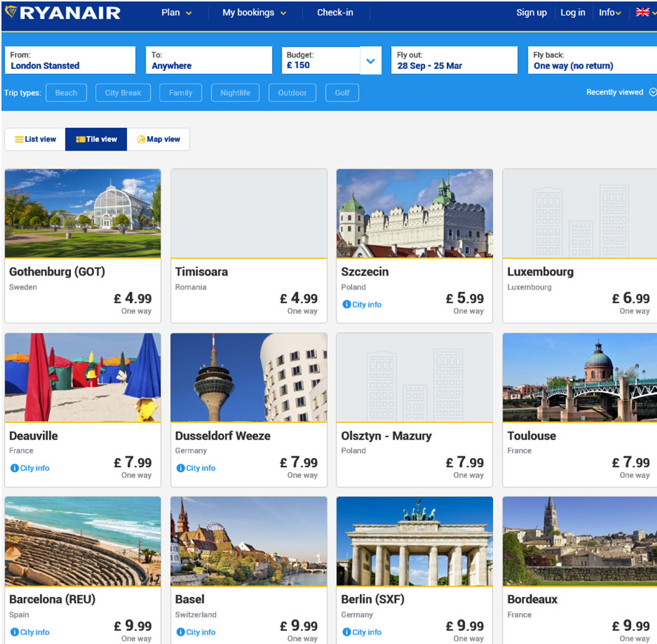
Task: Open the Dusseldorf tower photo
Action: pos(248,377)
